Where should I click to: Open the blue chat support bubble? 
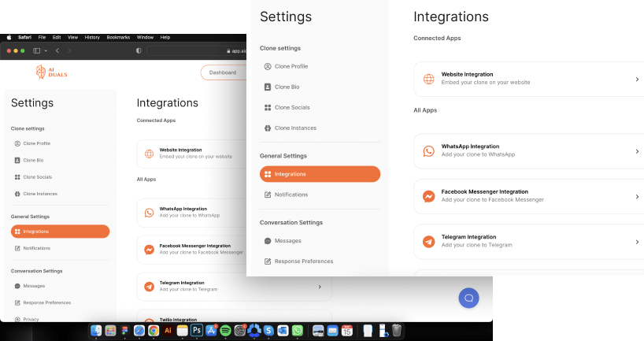468,298
